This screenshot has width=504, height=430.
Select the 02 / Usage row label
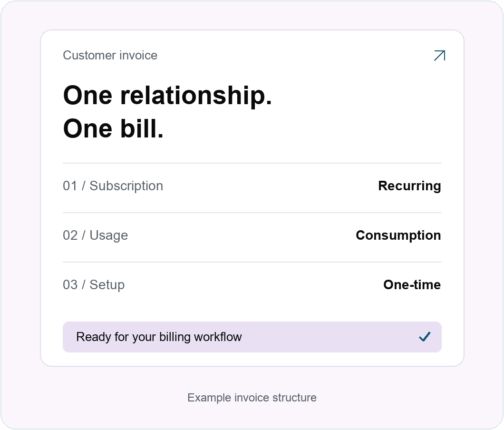pos(95,235)
